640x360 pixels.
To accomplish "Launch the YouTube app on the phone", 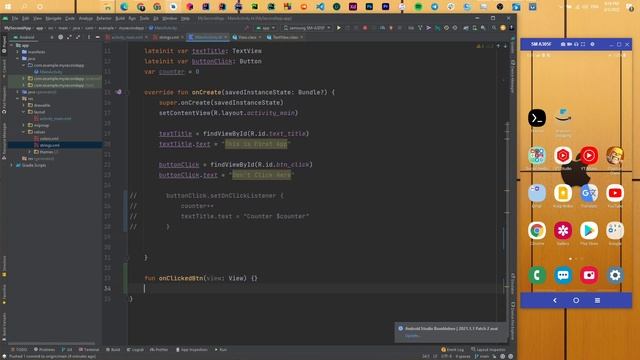I will coord(615,193).
